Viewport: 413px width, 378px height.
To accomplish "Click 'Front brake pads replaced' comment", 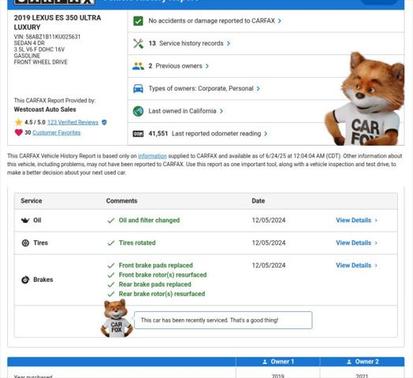I will [156, 265].
